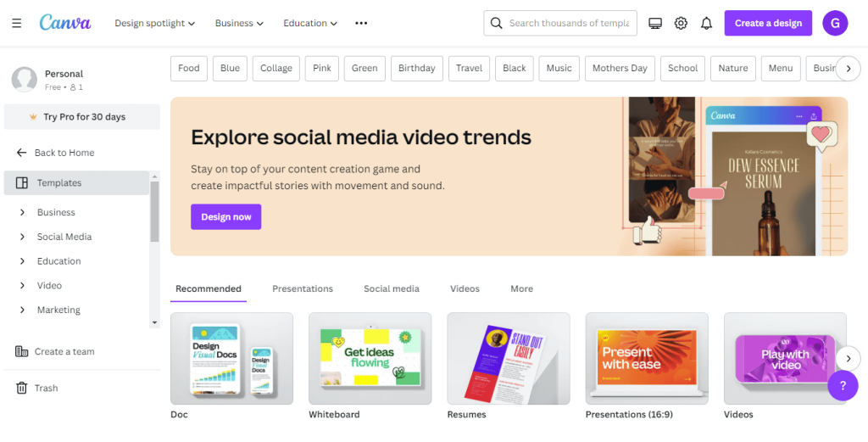Screen dimensions: 868x442
Task: Select the Nature tag chip
Action: (733, 68)
